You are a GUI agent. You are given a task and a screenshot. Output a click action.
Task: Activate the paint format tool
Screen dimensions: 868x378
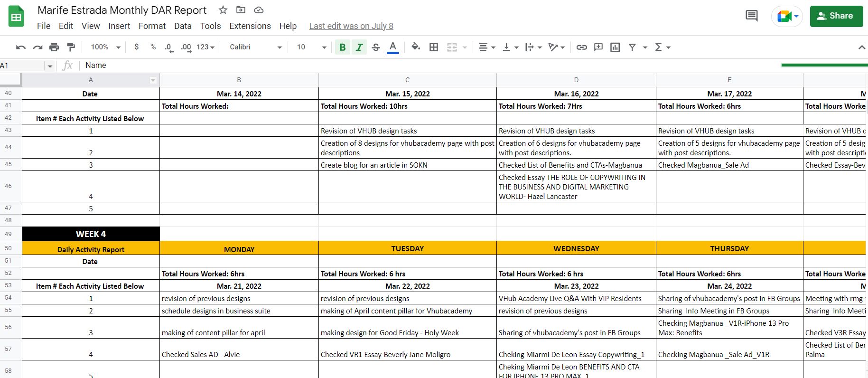click(x=71, y=47)
